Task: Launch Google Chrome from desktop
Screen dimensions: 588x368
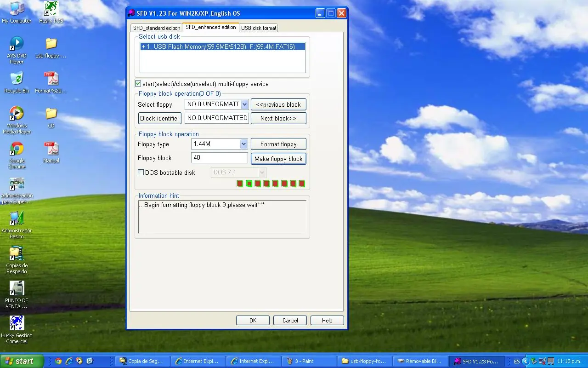Action: (x=17, y=155)
